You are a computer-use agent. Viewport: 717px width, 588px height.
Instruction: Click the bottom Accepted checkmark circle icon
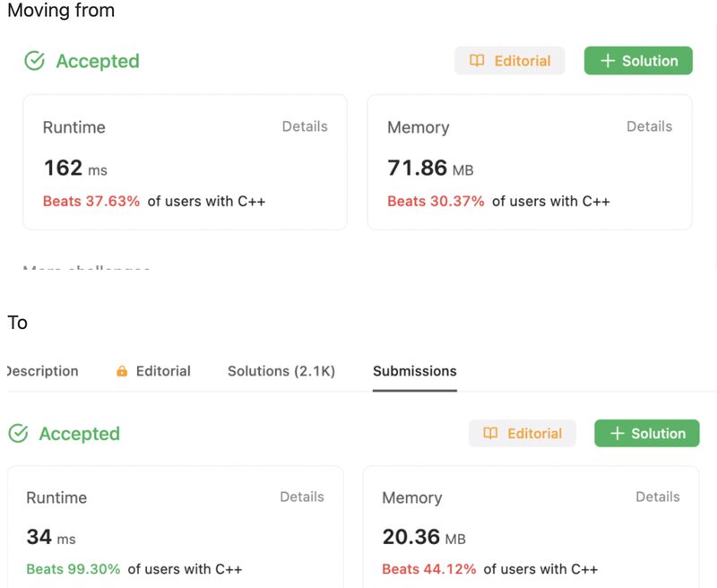tap(18, 434)
